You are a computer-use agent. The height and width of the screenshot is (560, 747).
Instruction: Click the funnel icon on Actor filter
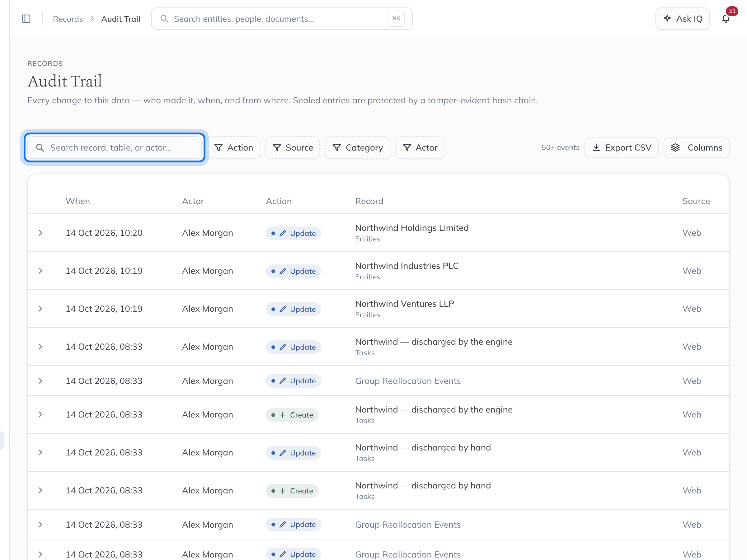pos(407,147)
